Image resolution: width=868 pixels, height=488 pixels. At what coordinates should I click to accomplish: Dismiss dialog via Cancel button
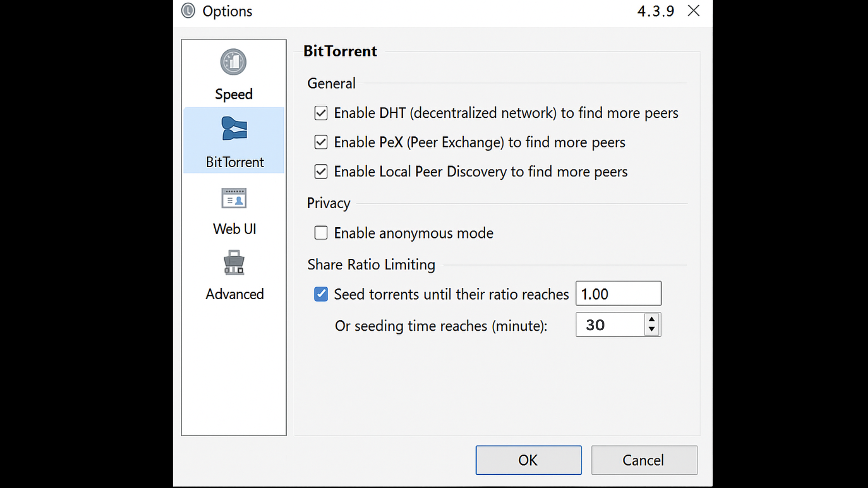[644, 460]
